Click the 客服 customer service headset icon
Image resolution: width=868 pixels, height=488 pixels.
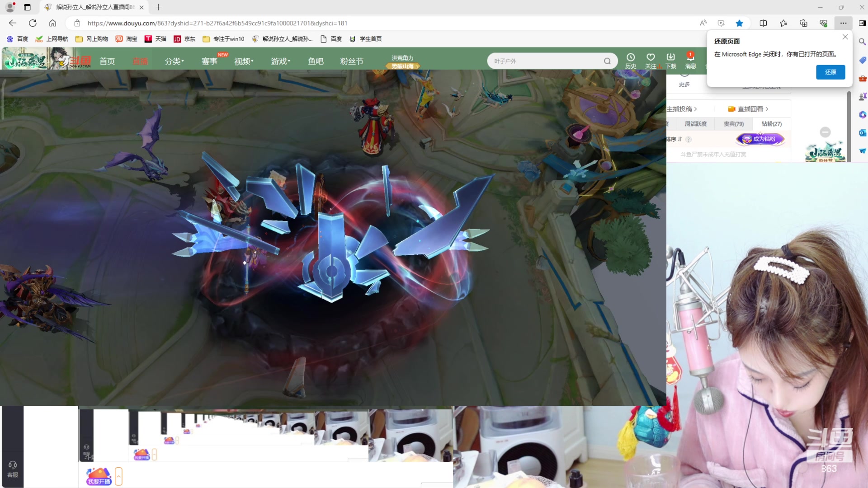click(13, 469)
